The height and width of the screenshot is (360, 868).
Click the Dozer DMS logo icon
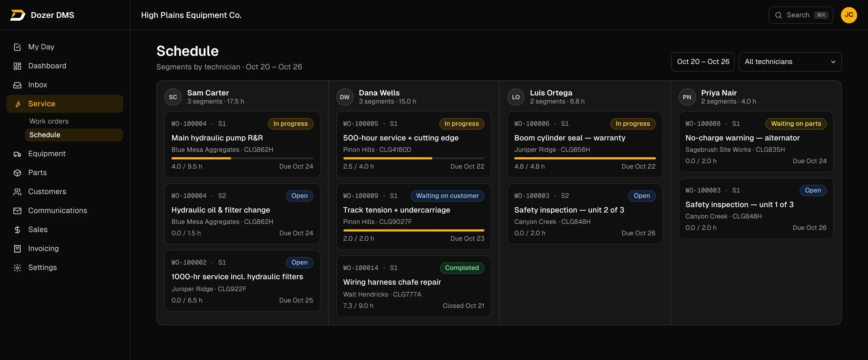18,15
